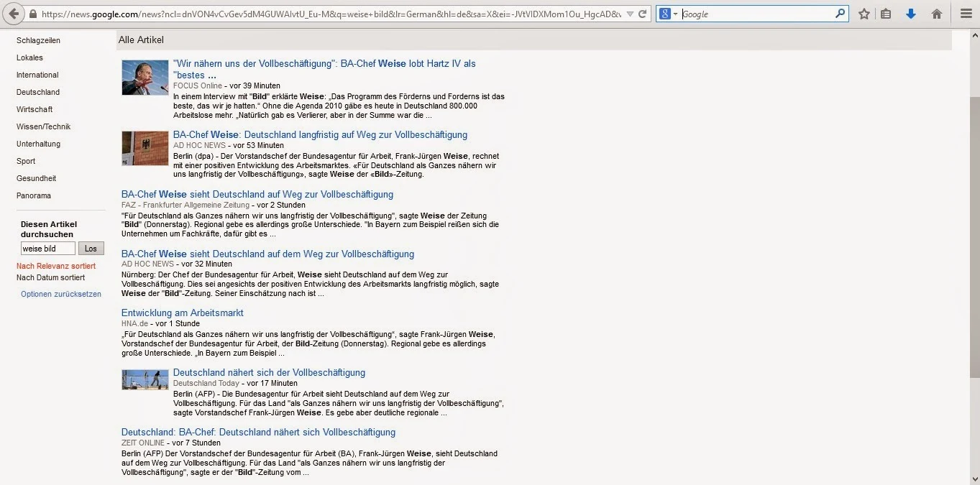Viewport: 980px width, 485px height.
Task: Sort by date with 'Nach Datum sortiert'
Action: click(50, 277)
